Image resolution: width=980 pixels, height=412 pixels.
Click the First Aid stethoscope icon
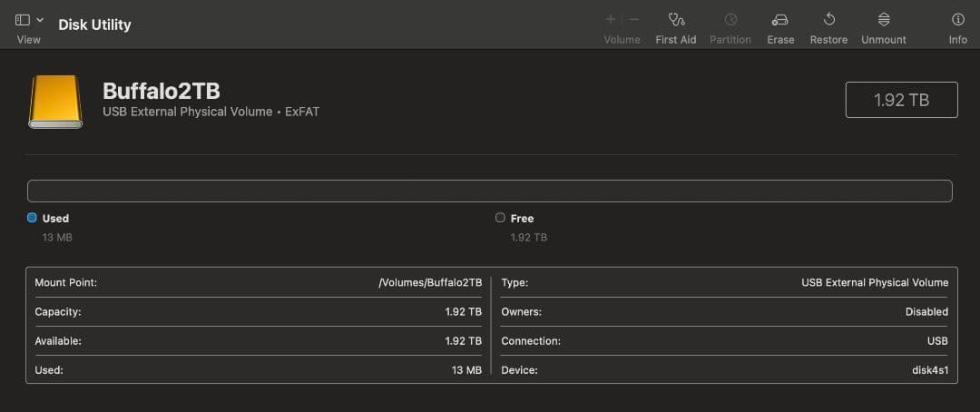point(675,20)
